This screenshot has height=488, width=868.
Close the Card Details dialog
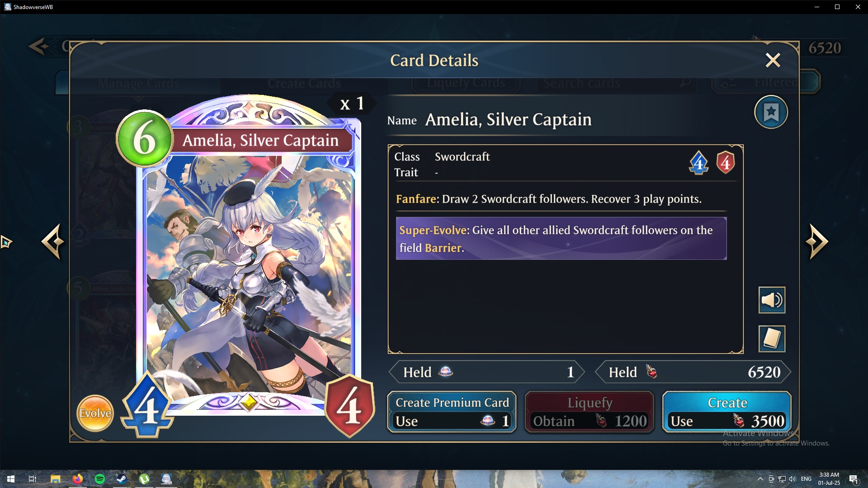(773, 60)
